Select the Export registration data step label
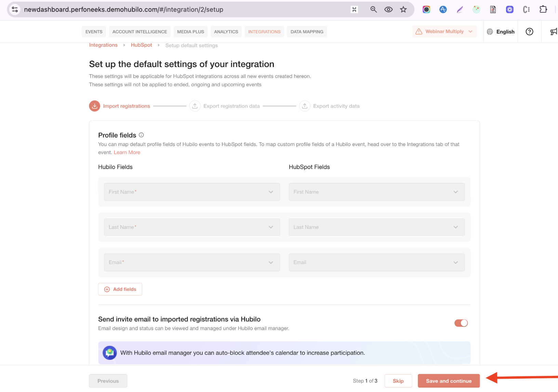 click(231, 106)
